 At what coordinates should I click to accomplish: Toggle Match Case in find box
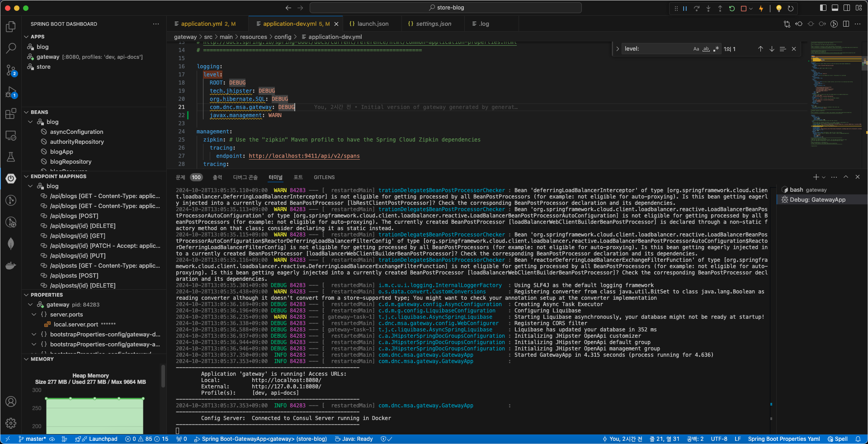(x=696, y=49)
